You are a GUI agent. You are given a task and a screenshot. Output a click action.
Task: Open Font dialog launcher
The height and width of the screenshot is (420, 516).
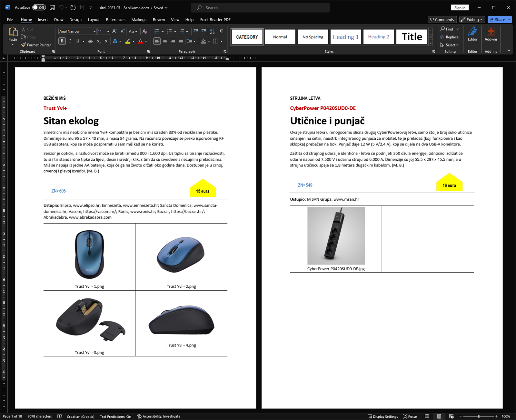(x=149, y=51)
